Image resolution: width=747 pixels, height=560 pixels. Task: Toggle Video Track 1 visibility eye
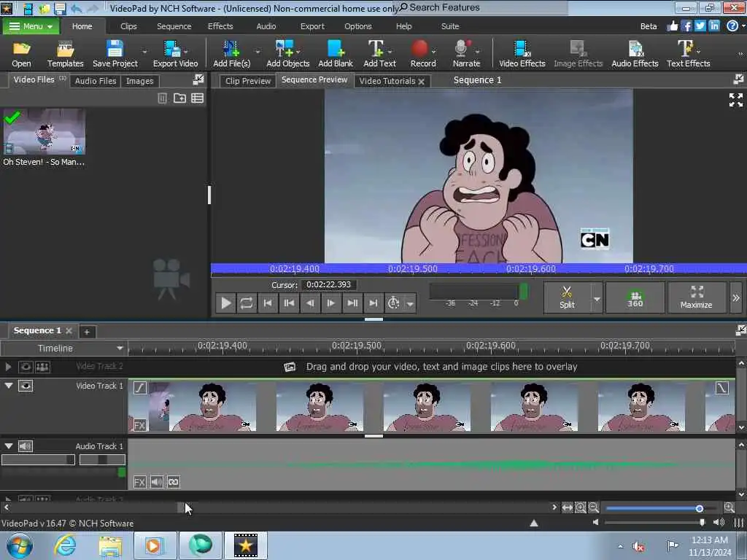click(26, 386)
